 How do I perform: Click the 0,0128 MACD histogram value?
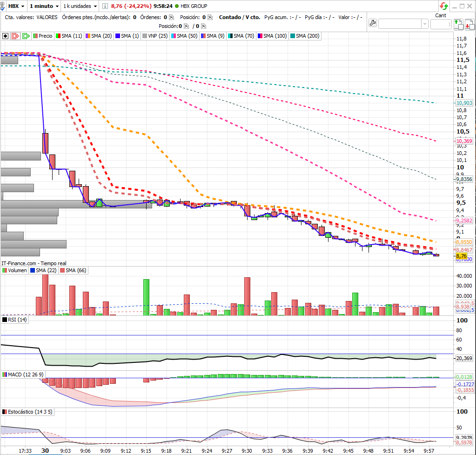(464, 377)
